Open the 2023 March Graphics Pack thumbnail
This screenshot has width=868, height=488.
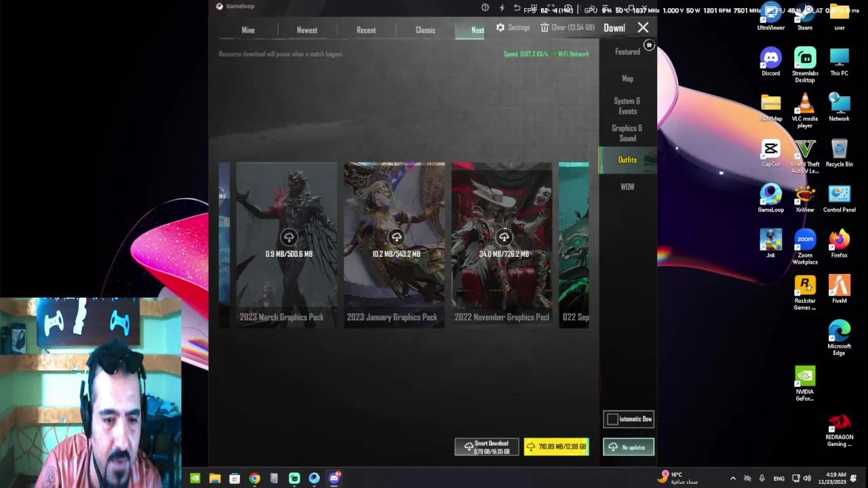point(285,245)
